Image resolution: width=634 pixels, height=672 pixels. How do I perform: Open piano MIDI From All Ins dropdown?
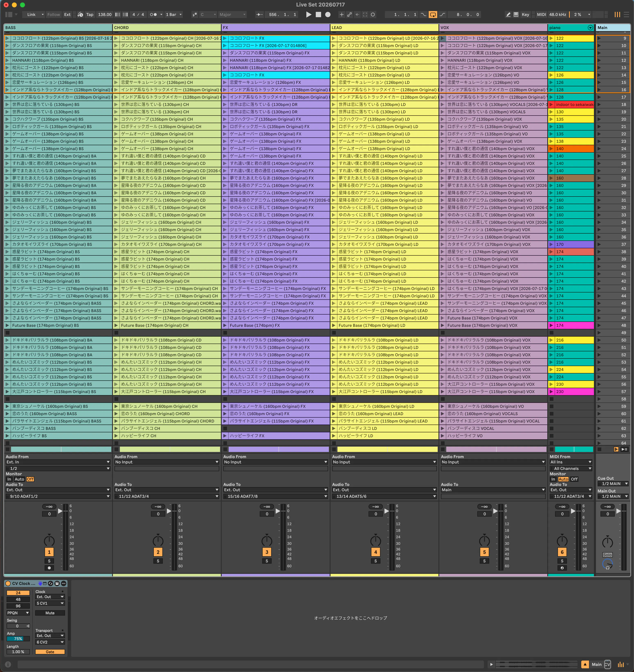(571, 462)
